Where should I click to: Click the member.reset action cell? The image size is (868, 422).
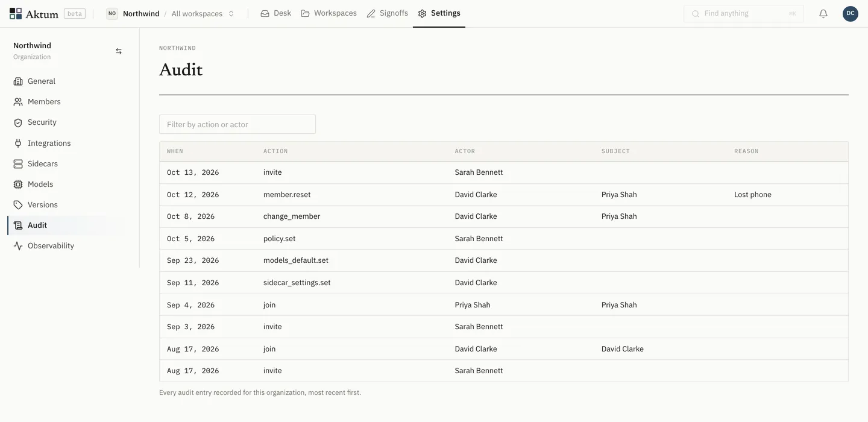point(287,195)
